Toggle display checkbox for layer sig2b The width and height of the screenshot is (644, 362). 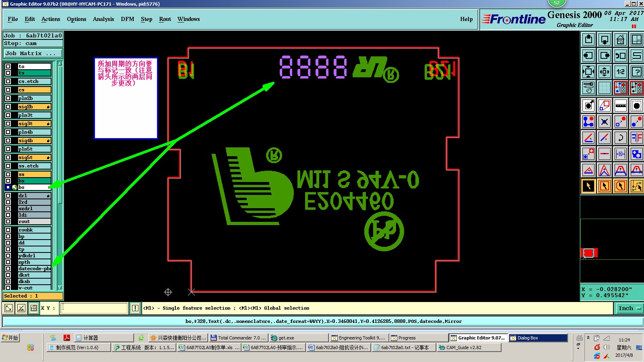coord(8,107)
